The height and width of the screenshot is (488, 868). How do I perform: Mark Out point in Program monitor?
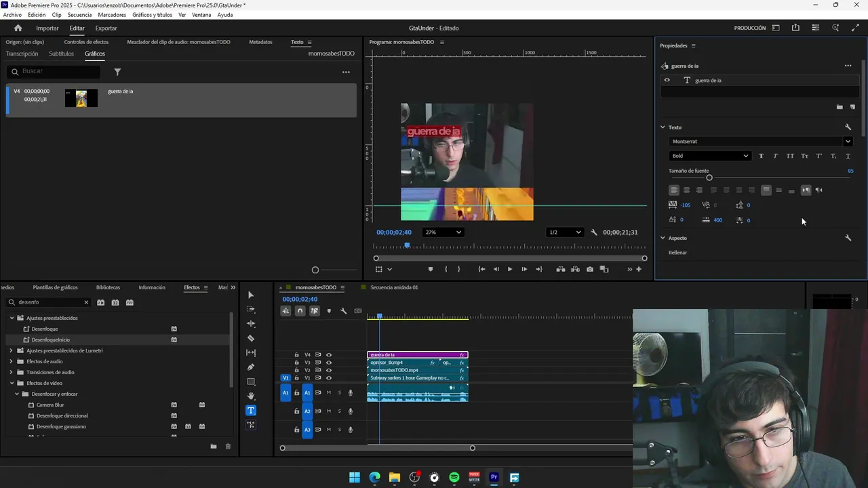click(x=459, y=269)
